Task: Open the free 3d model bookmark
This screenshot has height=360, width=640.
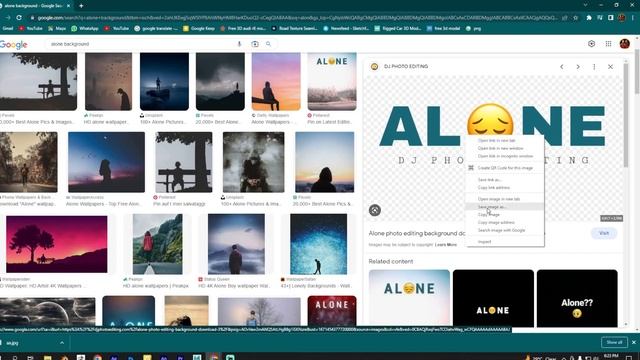Action: click(443, 29)
